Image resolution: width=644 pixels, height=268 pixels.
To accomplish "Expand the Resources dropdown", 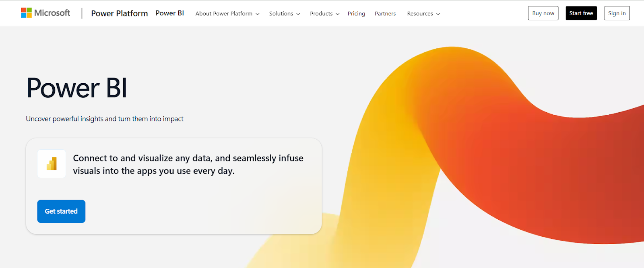I will click(423, 14).
